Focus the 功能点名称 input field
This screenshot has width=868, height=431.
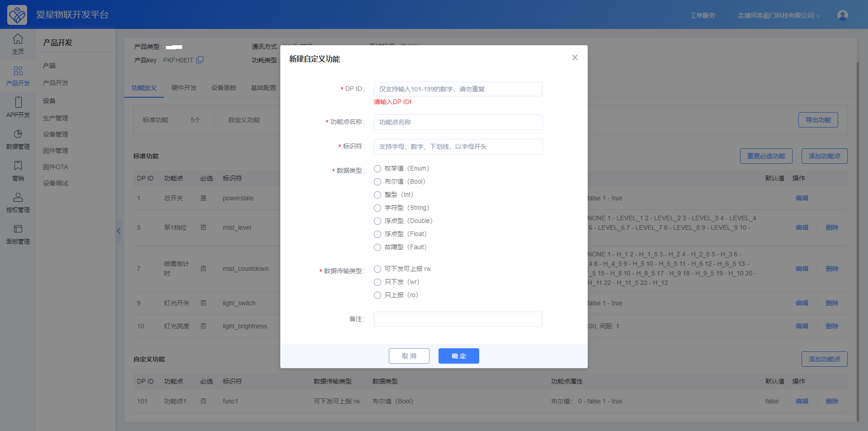[x=458, y=122]
